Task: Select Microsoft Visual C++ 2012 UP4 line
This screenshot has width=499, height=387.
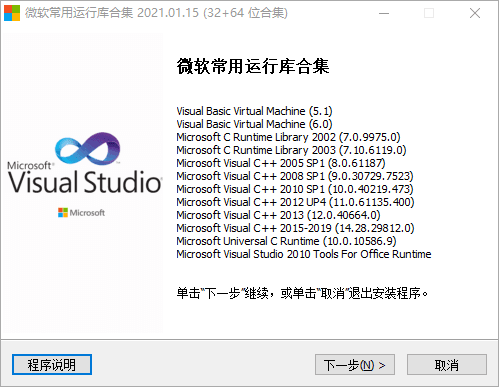Action: 295,202
